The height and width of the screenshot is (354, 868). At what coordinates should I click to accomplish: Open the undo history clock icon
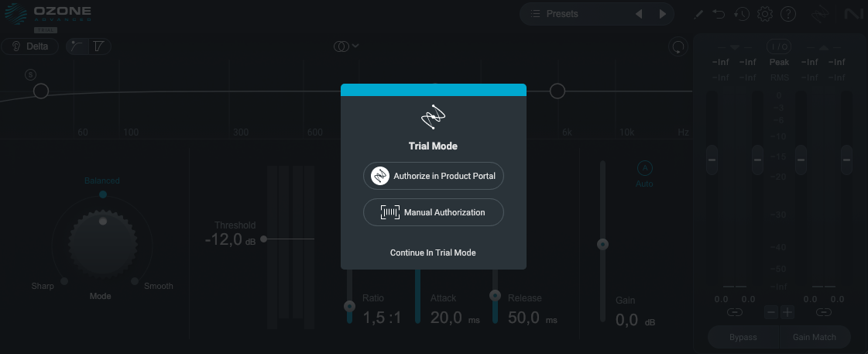[x=742, y=15]
